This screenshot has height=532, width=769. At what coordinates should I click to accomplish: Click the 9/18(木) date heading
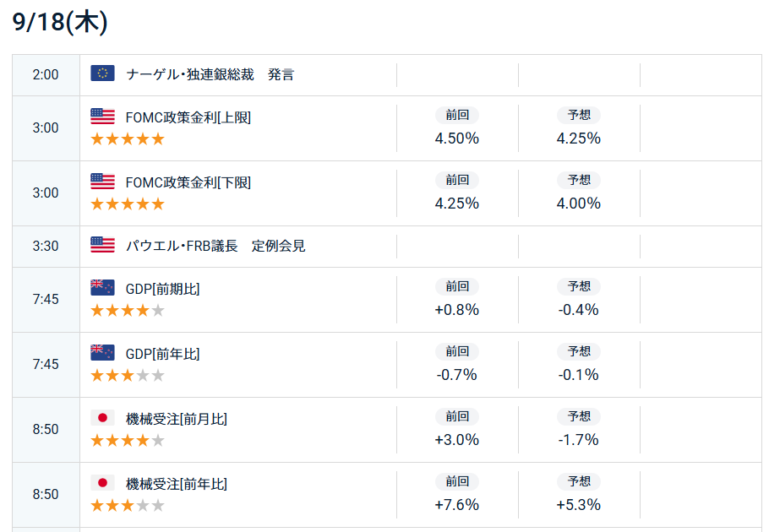point(60,22)
